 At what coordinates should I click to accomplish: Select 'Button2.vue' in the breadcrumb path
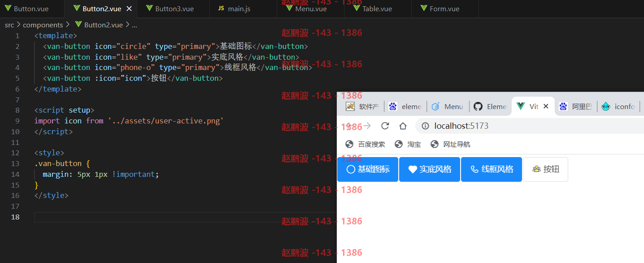click(x=104, y=25)
